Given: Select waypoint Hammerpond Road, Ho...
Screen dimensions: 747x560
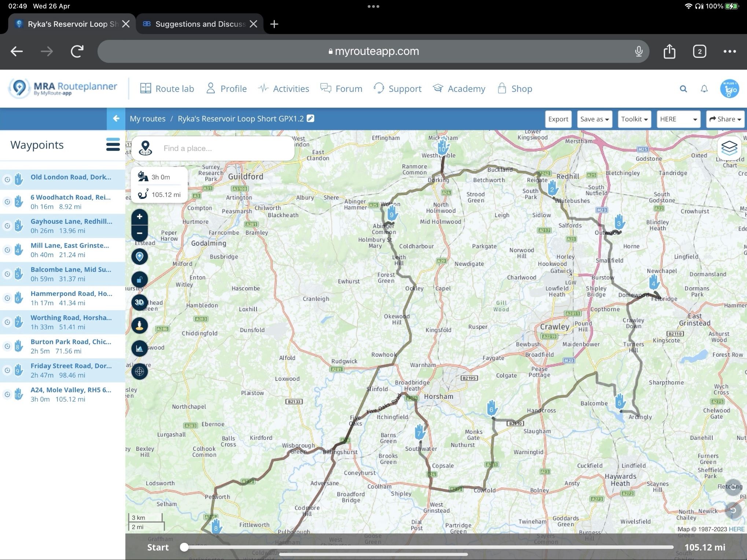Looking at the screenshot, I should (x=62, y=298).
